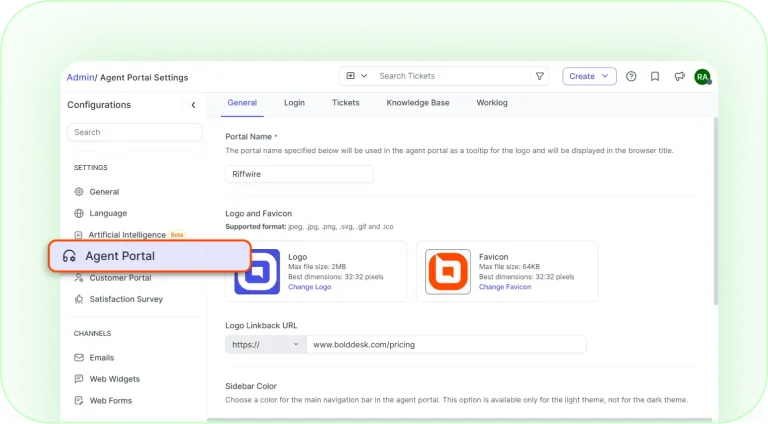Click the ticket module icon in search bar
The width and height of the screenshot is (768, 424).
coord(351,76)
